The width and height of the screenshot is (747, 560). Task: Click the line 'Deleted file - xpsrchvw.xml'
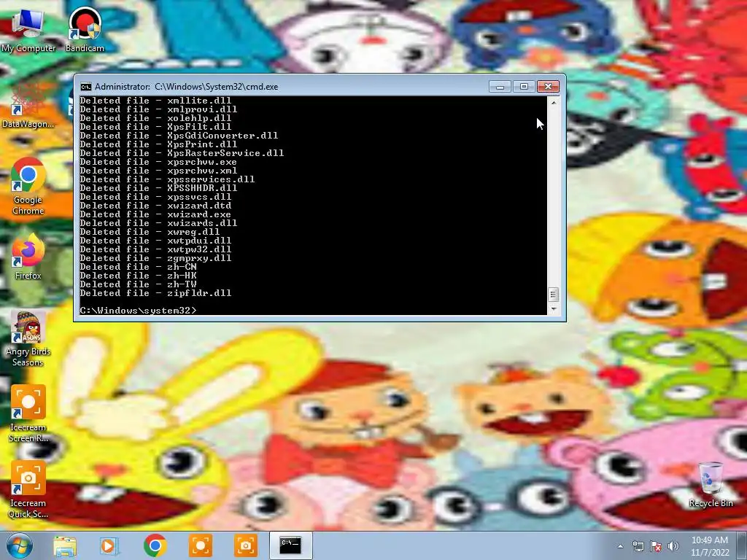point(158,171)
